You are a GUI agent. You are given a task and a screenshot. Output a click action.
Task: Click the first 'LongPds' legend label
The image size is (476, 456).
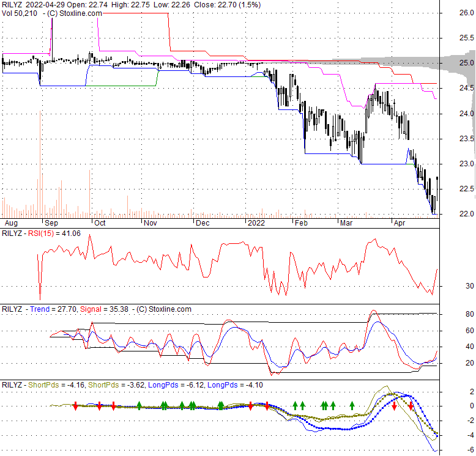point(163,385)
